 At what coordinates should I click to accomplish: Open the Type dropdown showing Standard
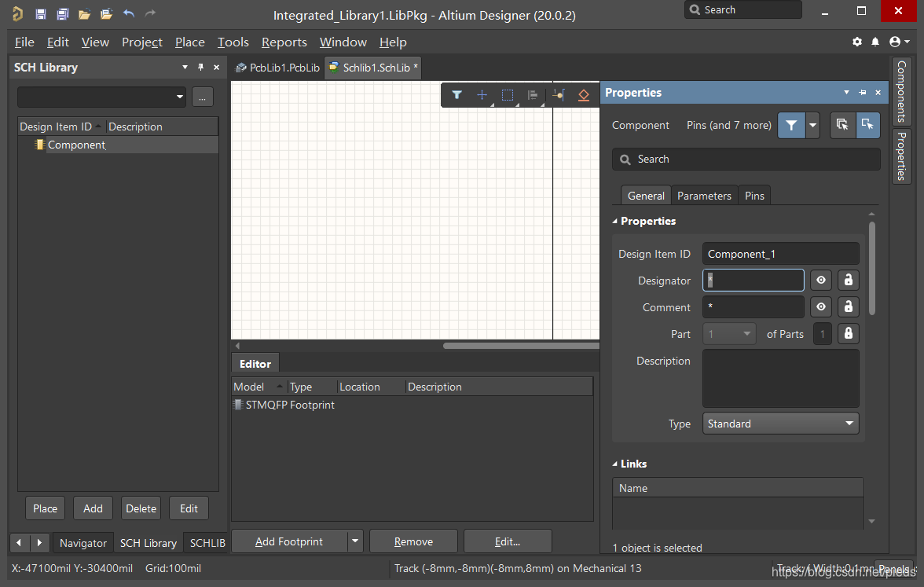click(x=780, y=424)
